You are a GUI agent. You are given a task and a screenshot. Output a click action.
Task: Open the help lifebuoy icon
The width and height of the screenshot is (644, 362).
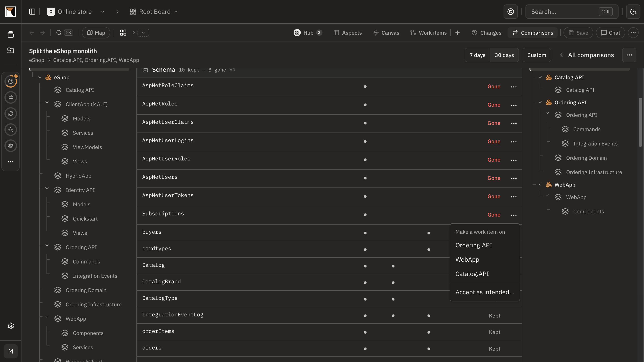point(511,12)
